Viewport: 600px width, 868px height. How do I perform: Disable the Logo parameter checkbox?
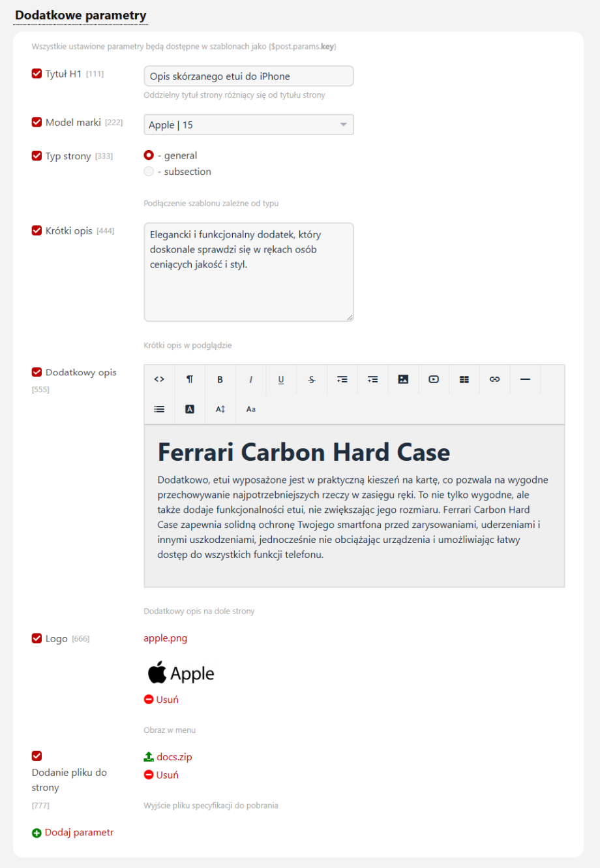pos(37,638)
